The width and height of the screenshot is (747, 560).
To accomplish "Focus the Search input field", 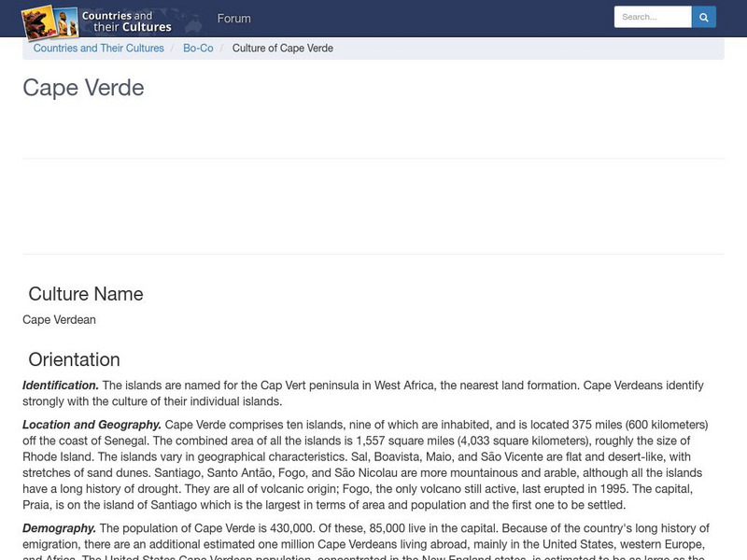I will (x=653, y=17).
